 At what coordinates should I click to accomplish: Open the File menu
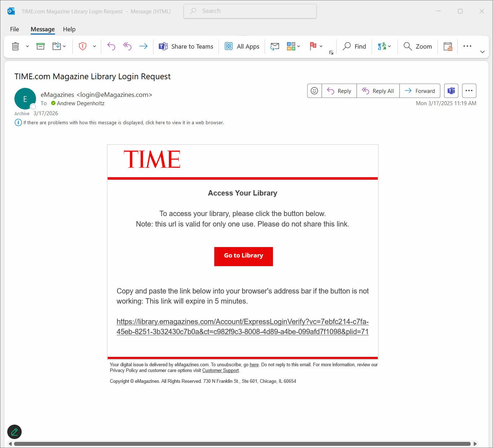pos(14,29)
